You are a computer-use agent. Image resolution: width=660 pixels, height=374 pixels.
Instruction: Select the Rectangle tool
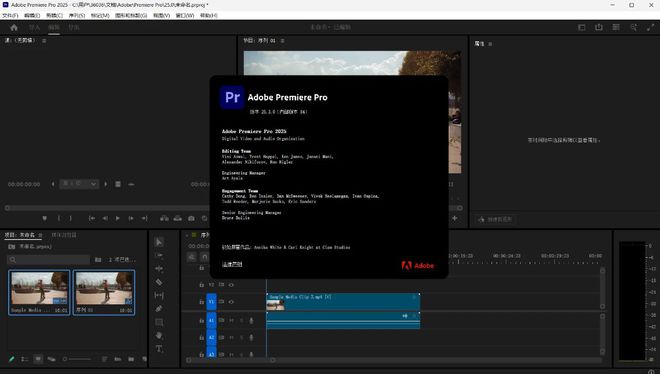159,322
